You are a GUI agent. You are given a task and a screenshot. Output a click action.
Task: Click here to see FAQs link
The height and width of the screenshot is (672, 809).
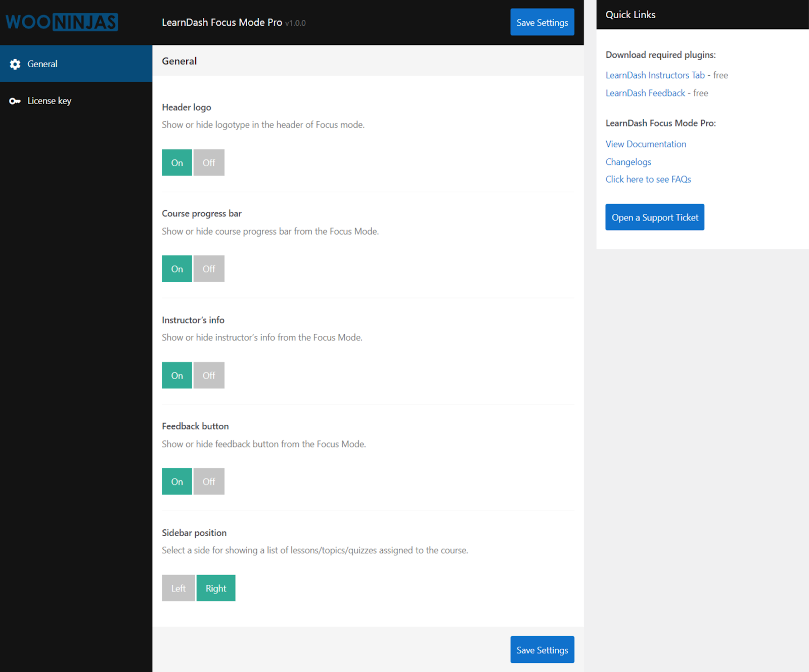[x=648, y=180]
